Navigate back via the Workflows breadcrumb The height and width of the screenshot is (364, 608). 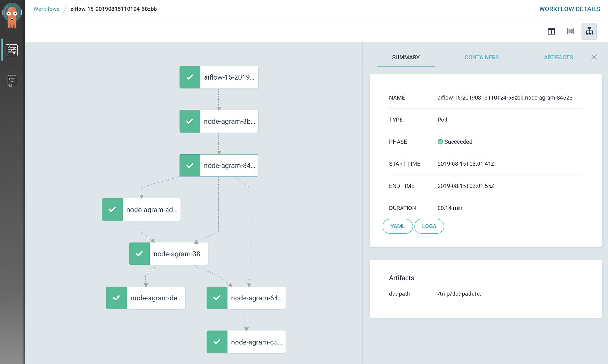46,9
